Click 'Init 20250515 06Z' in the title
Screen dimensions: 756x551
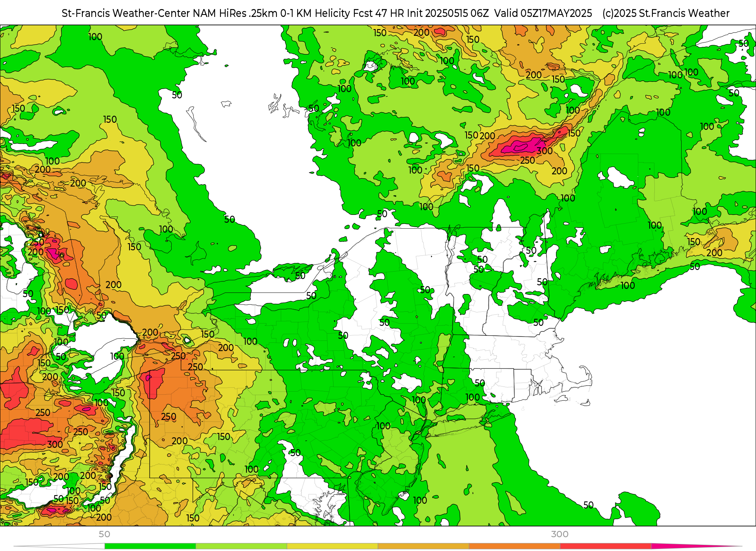(x=448, y=13)
